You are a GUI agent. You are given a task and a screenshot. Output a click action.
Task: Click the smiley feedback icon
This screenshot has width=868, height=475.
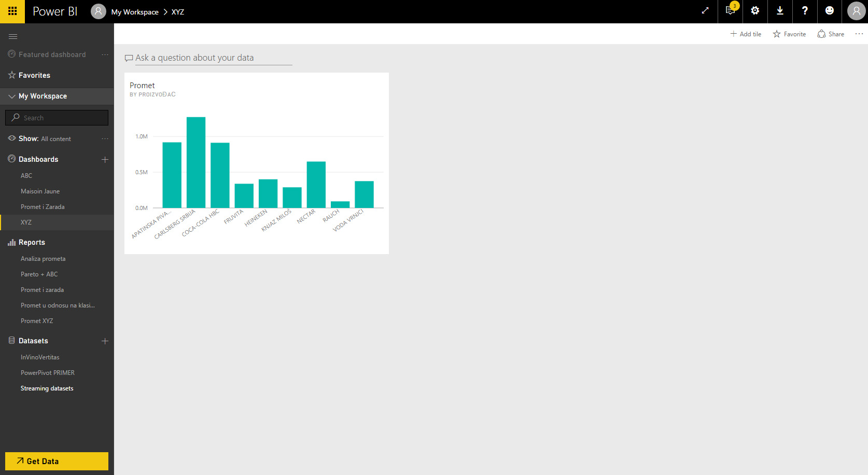830,11
